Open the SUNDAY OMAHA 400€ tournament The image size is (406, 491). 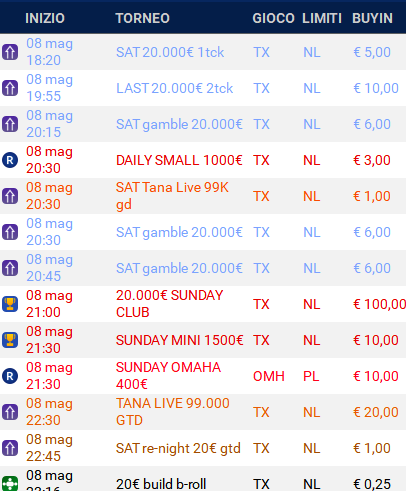[168, 376]
